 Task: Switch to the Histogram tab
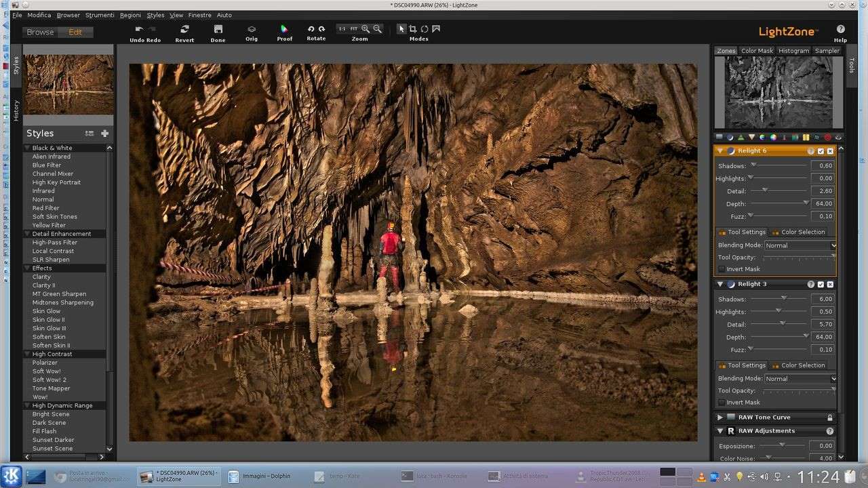coord(793,51)
